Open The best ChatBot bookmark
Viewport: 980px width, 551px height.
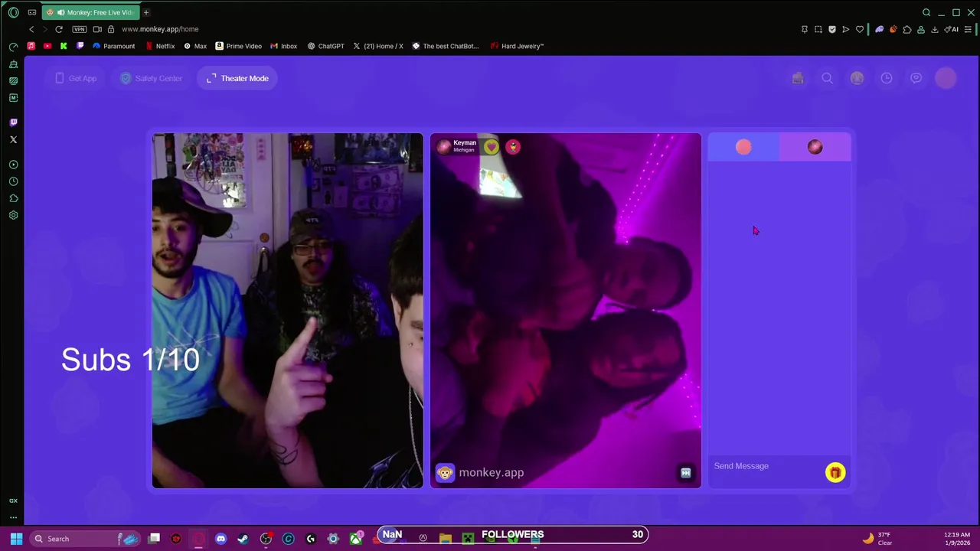tap(446, 46)
